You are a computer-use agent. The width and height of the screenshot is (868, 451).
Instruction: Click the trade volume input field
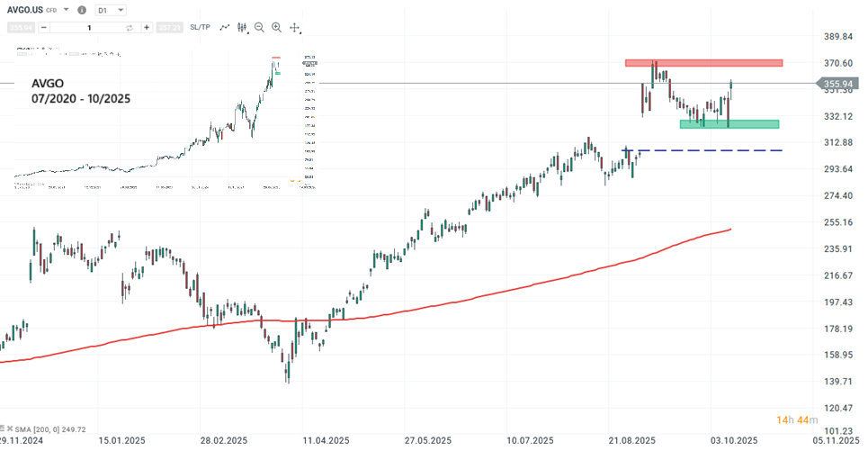88,28
